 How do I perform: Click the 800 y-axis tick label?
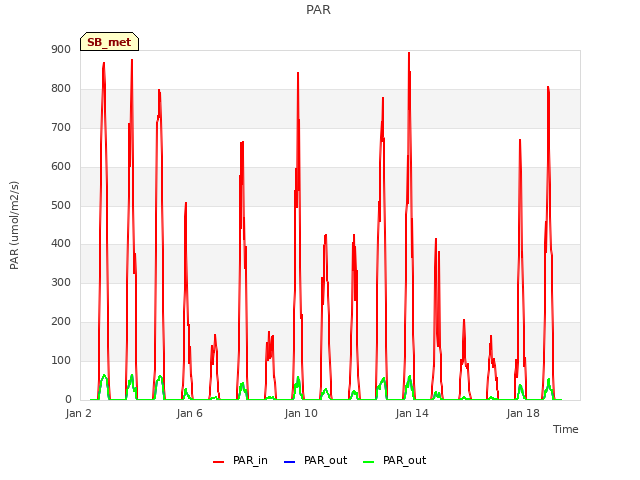[x=61, y=88]
